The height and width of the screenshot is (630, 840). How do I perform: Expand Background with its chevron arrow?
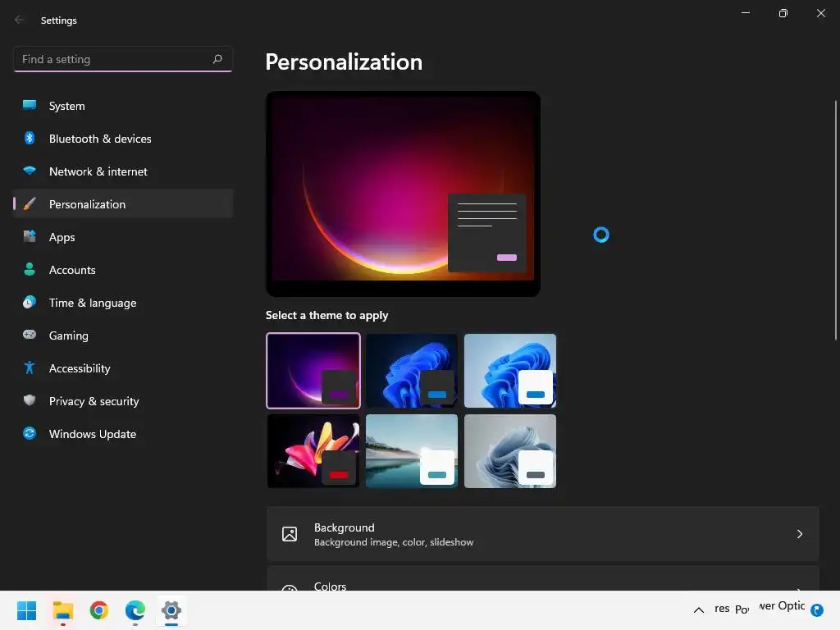(799, 533)
